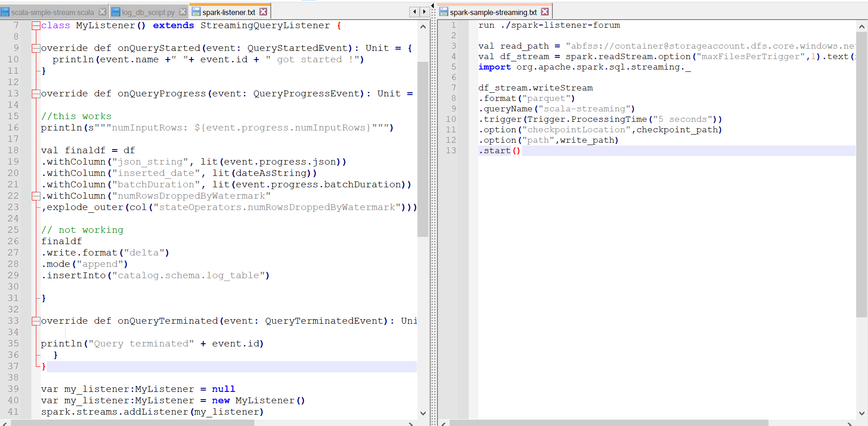This screenshot has width=868, height=426.
Task: Collapse the MyListener class fold marker
Action: click(x=35, y=26)
